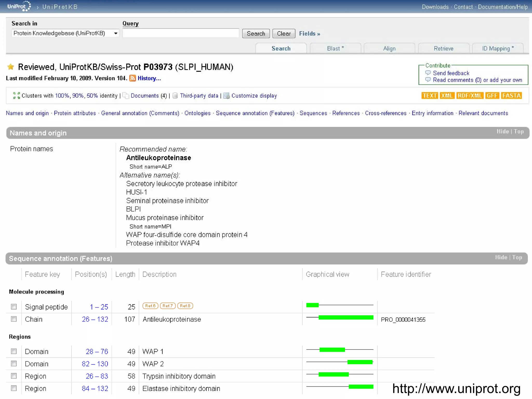Tick the Elastase inhibitory domain checkbox
The height and width of the screenshot is (399, 532).
[x=14, y=388]
